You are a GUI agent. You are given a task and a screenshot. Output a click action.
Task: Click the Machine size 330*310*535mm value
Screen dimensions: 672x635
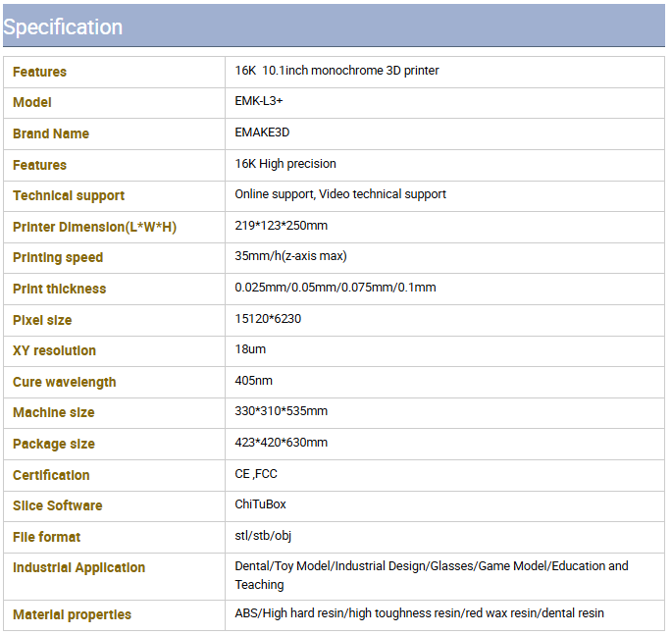[281, 411]
